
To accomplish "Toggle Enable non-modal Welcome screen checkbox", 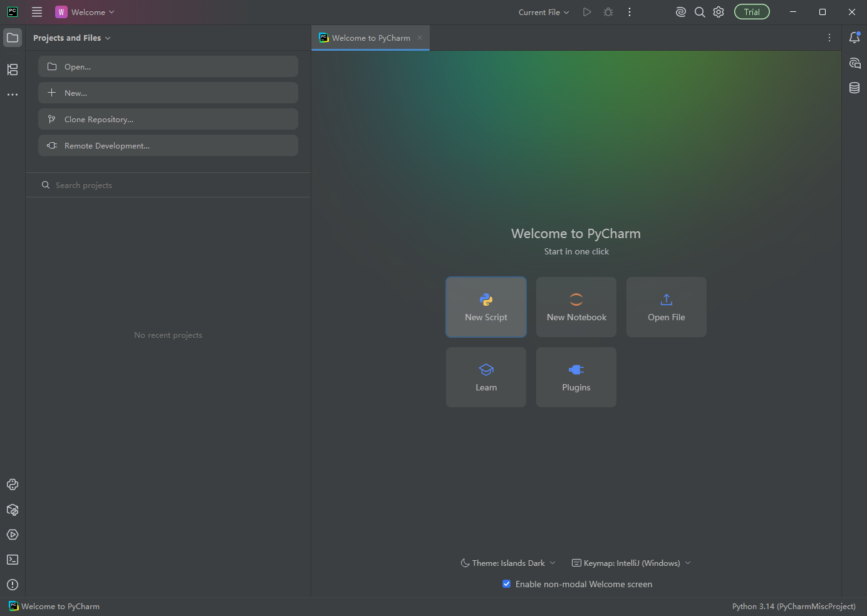I will (506, 584).
